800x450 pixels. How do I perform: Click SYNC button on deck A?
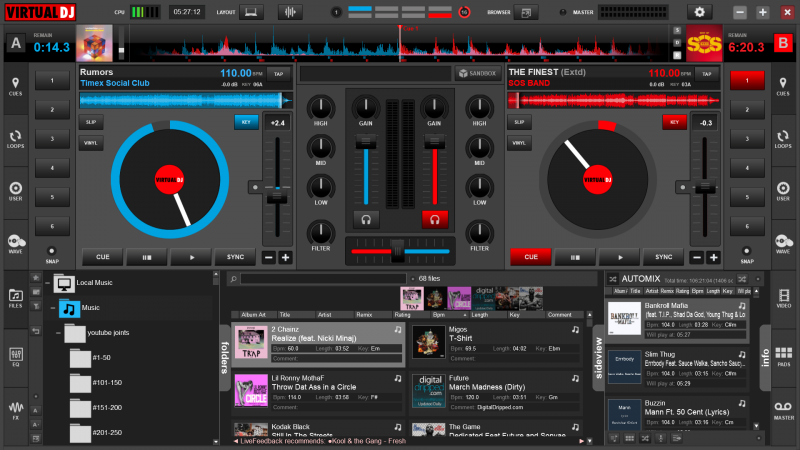[235, 257]
